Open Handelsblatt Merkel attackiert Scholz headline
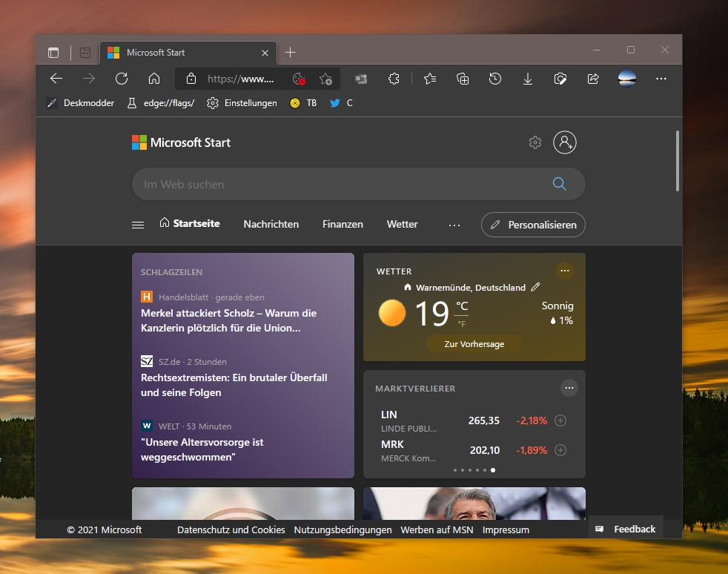This screenshot has width=728, height=574. point(229,320)
